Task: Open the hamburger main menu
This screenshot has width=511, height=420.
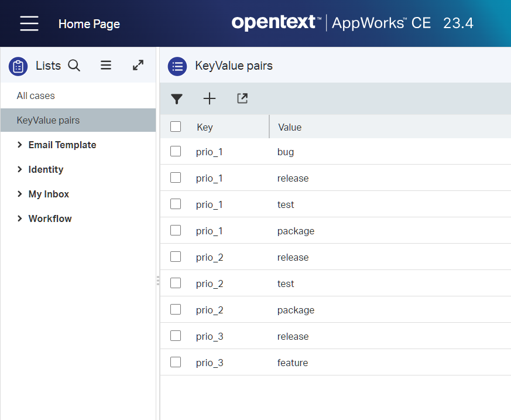Action: point(29,23)
